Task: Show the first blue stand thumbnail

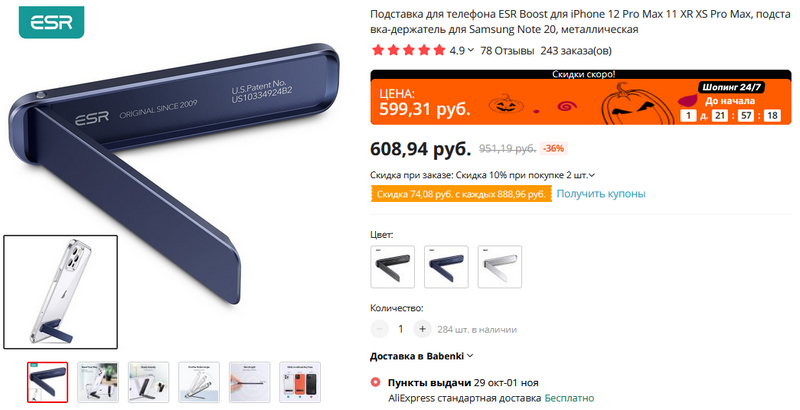Action: 47,382
